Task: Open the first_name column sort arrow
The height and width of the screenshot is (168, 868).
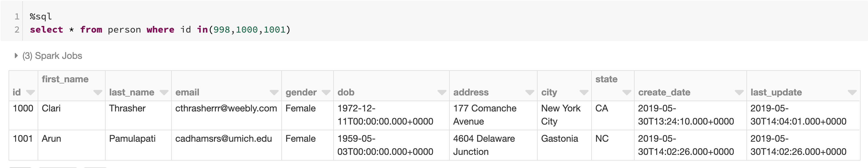Action: click(x=98, y=93)
